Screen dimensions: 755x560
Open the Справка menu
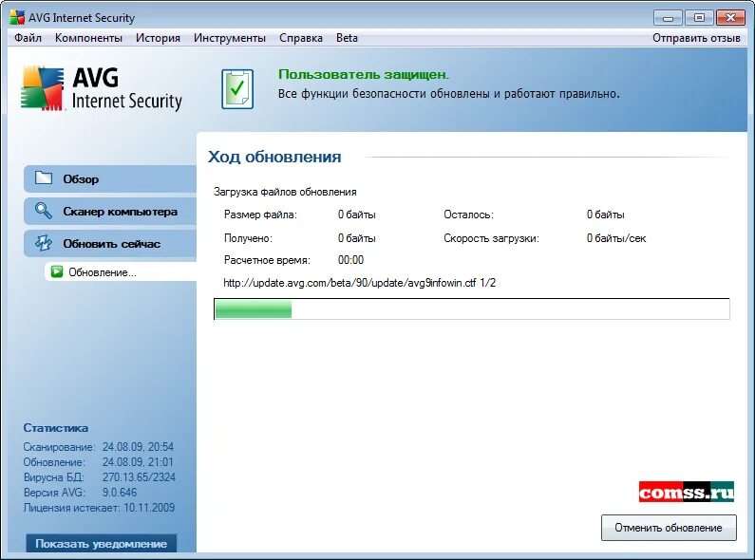coord(301,38)
